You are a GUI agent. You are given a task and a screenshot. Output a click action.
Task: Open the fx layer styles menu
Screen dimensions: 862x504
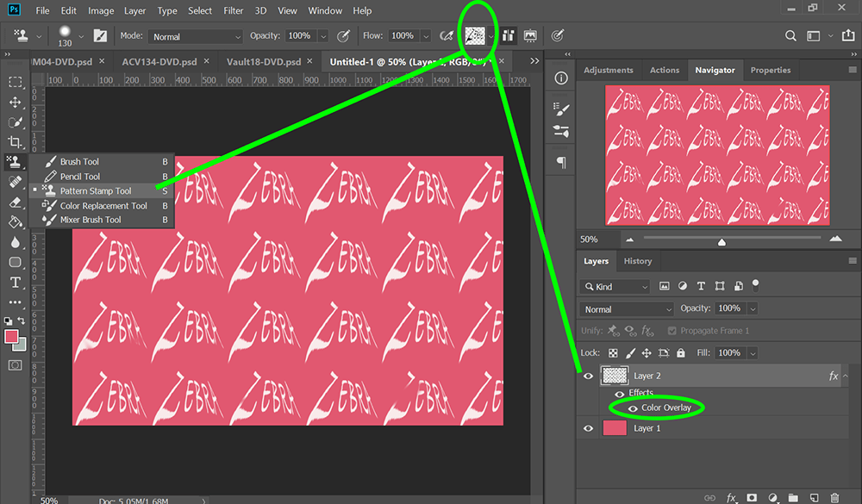click(x=731, y=498)
